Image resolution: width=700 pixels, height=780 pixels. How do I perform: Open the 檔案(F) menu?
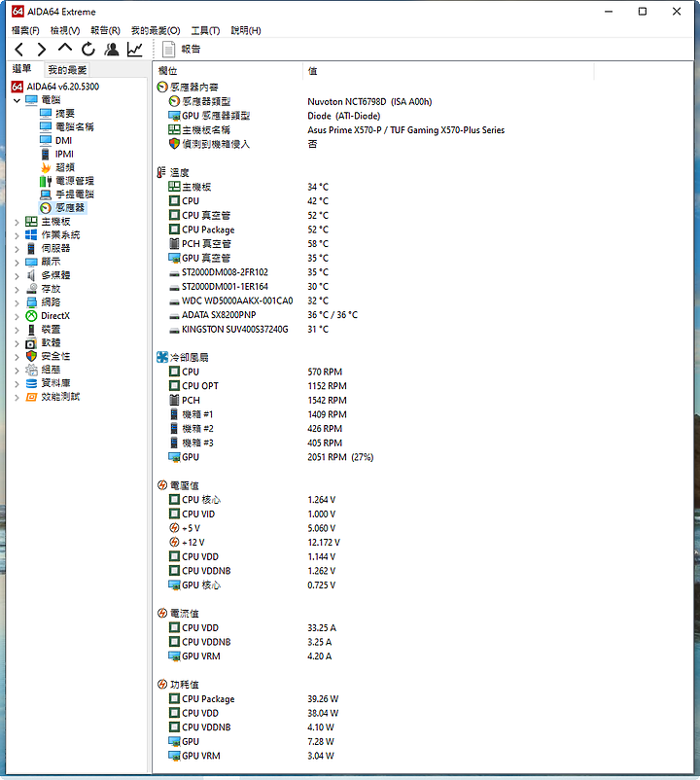[25, 30]
